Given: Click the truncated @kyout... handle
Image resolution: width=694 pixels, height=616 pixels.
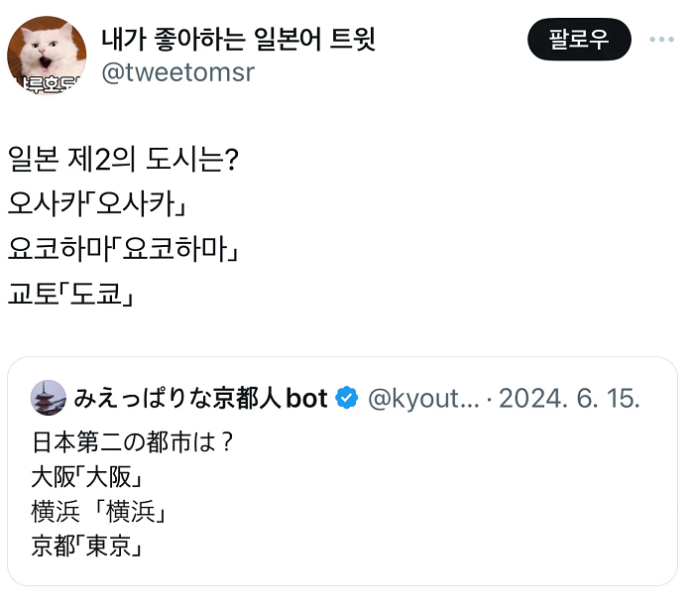Looking at the screenshot, I should pos(423,399).
